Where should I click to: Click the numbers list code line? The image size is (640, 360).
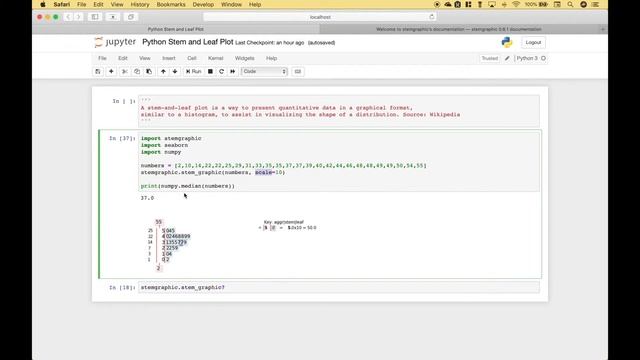[284, 166]
